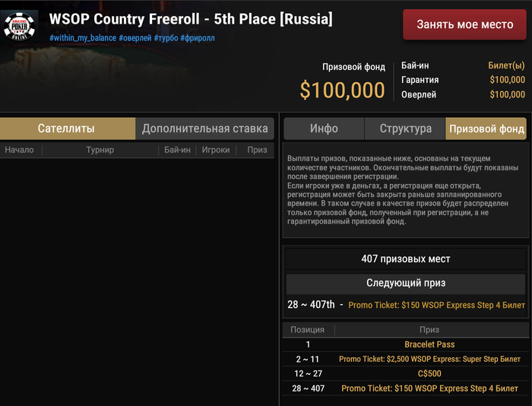Click the Занять мое место button
This screenshot has height=406, width=532.
pos(464,24)
